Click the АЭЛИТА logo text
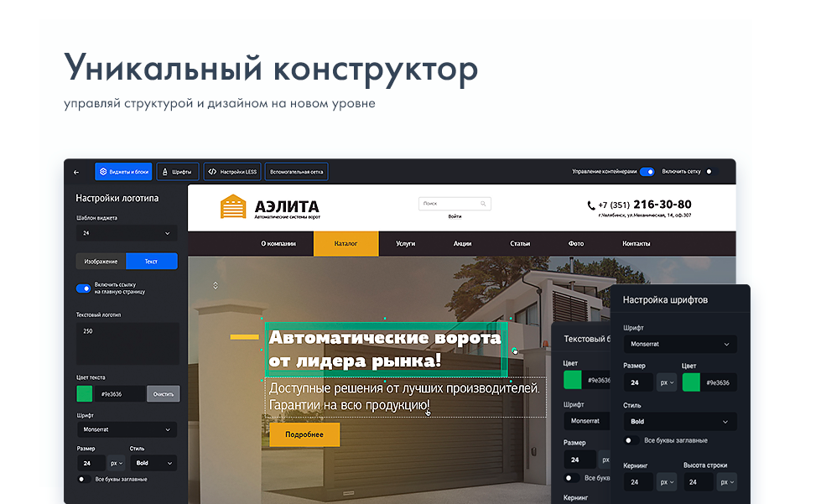 pos(287,206)
